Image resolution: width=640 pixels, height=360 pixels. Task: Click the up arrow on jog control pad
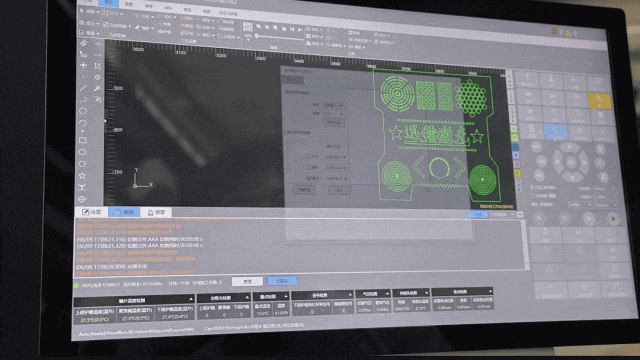570,147
